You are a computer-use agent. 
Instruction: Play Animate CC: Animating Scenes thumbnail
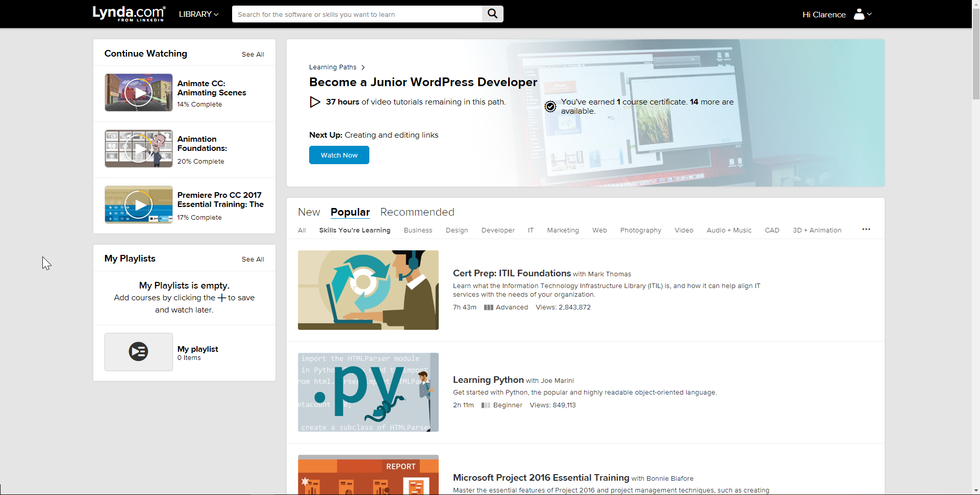coord(139,92)
